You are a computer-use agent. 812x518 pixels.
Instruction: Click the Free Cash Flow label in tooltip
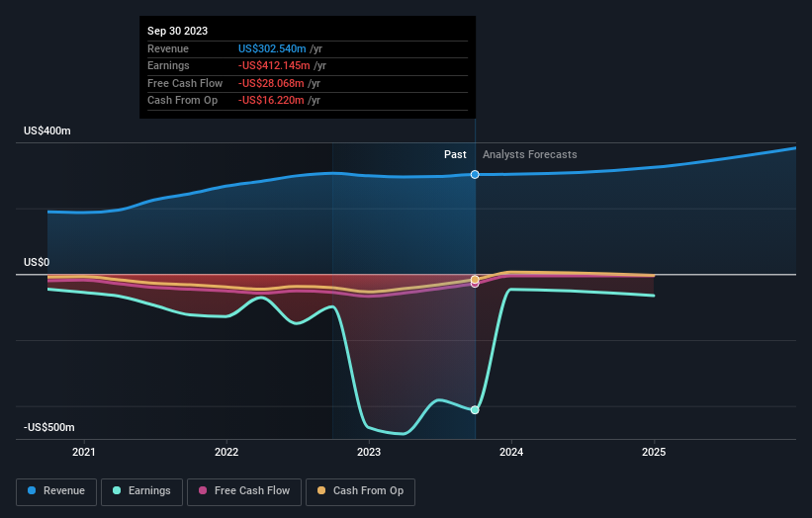coord(185,83)
